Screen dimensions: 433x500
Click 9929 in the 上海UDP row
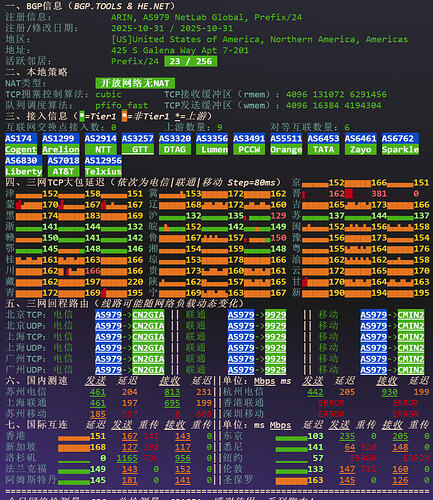click(276, 348)
